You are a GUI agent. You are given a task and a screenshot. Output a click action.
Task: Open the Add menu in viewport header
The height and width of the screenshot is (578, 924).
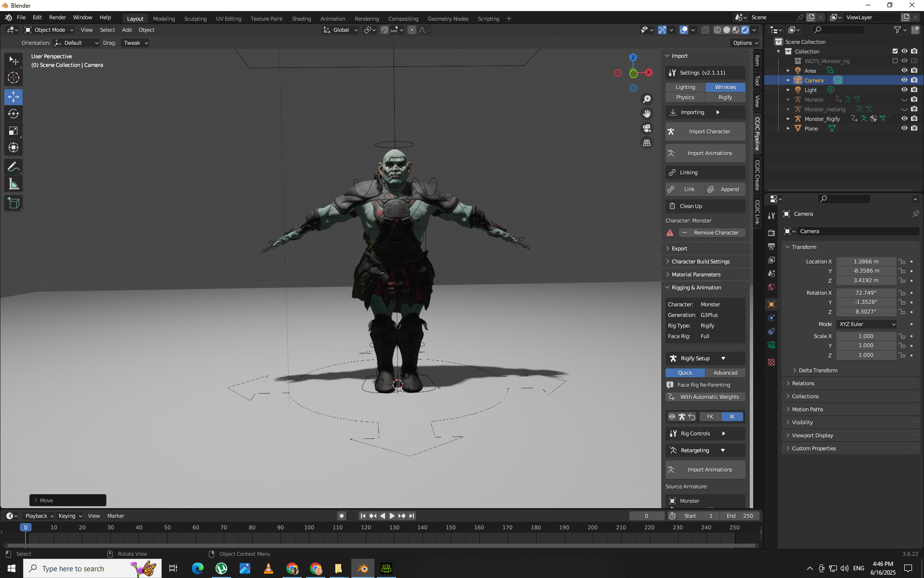tap(127, 30)
